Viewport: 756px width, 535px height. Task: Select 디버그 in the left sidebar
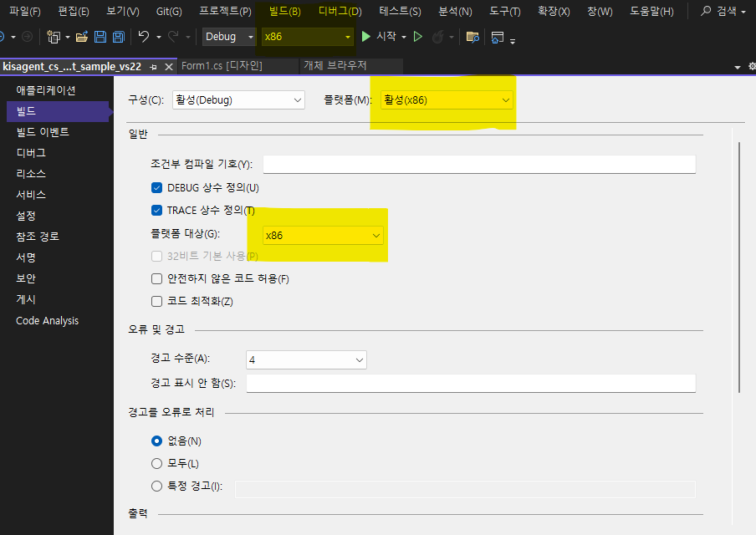(x=31, y=153)
